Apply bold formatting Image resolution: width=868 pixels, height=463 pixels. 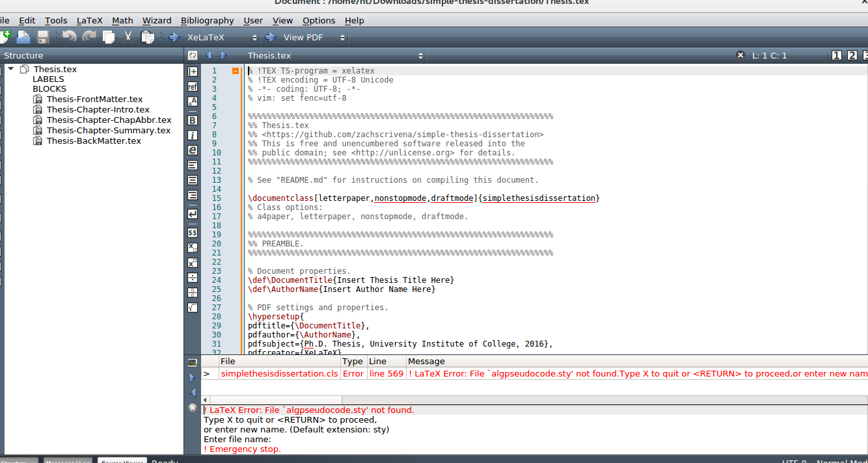point(193,120)
